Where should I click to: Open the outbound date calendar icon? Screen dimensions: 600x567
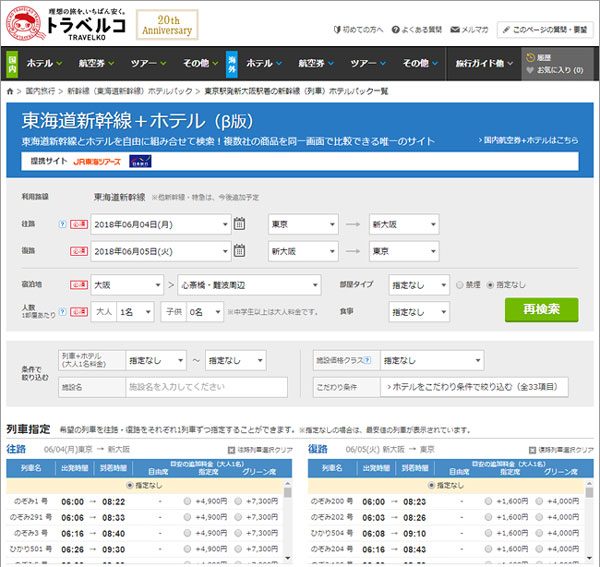(x=240, y=223)
